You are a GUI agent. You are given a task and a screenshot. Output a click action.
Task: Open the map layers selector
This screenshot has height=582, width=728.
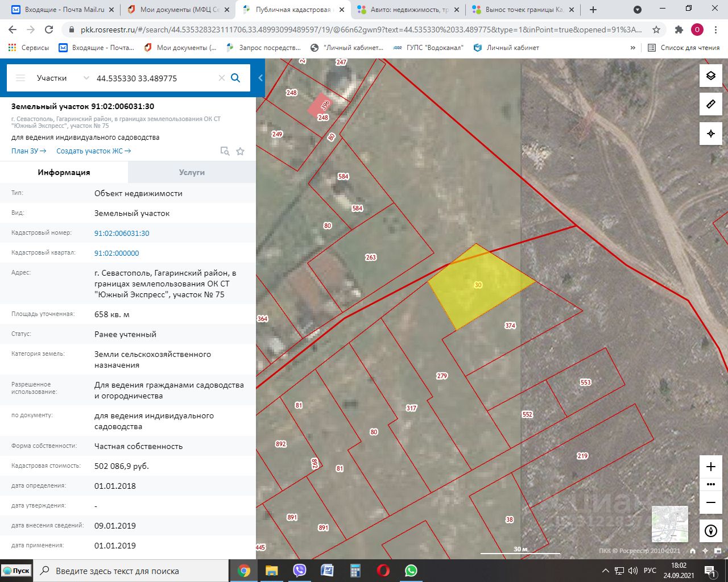coord(710,76)
